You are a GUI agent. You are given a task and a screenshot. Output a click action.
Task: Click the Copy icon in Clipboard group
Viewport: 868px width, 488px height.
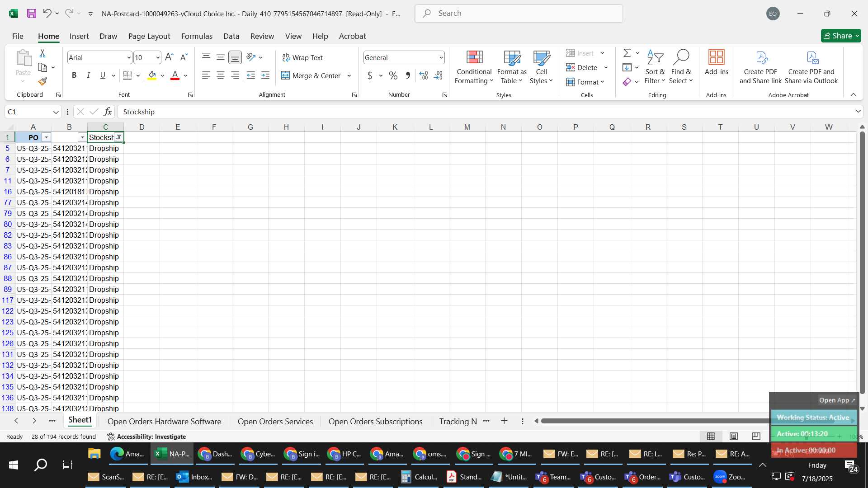point(42,67)
